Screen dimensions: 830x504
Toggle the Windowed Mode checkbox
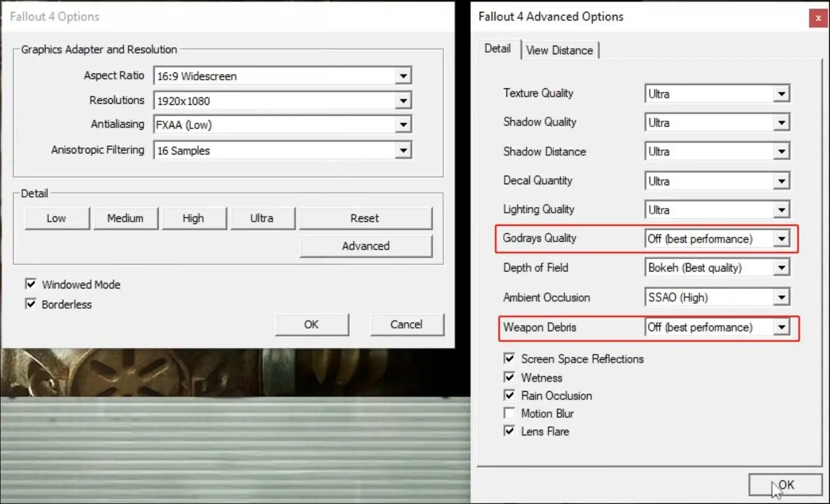click(x=31, y=284)
